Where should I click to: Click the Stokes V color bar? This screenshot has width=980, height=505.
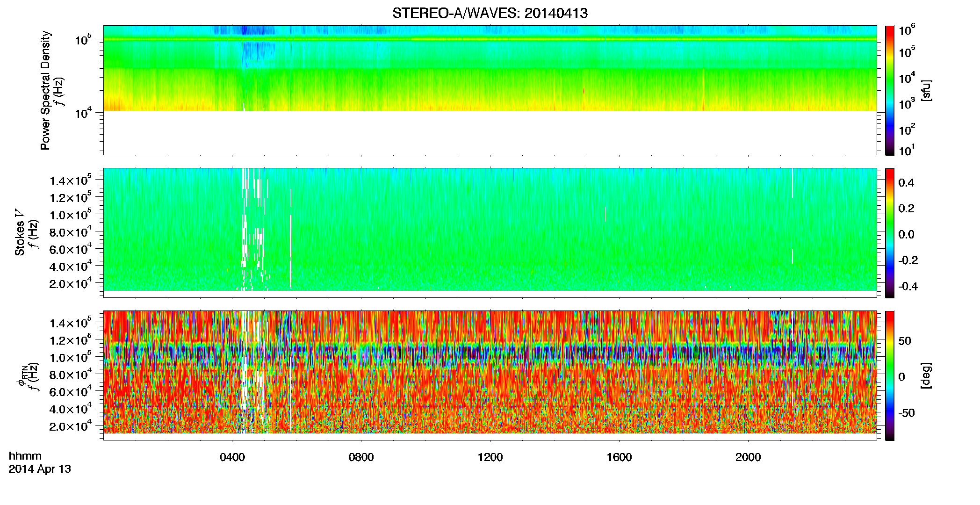coord(890,233)
